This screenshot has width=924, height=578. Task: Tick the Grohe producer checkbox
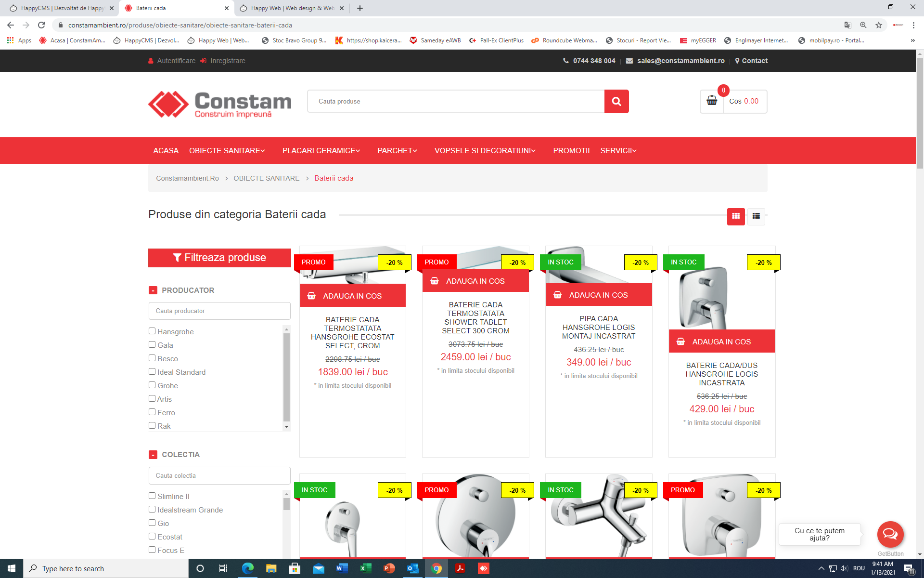tap(152, 385)
